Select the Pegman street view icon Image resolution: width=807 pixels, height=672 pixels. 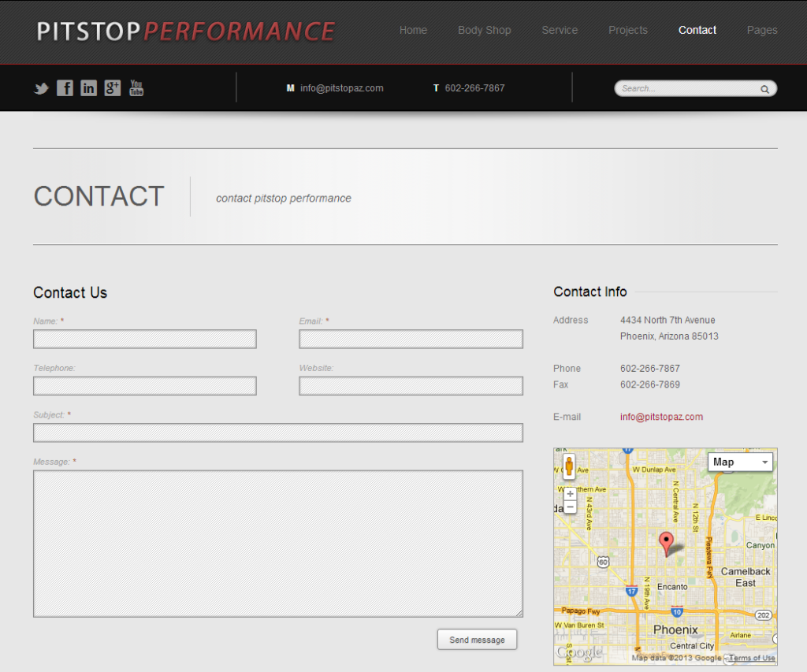coord(568,466)
